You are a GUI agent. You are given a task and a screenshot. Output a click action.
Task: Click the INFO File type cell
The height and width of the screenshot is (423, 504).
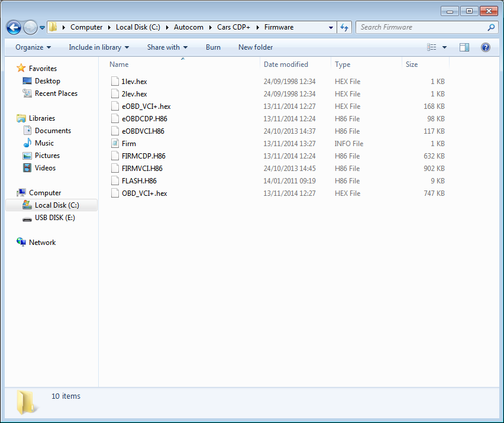tap(349, 144)
